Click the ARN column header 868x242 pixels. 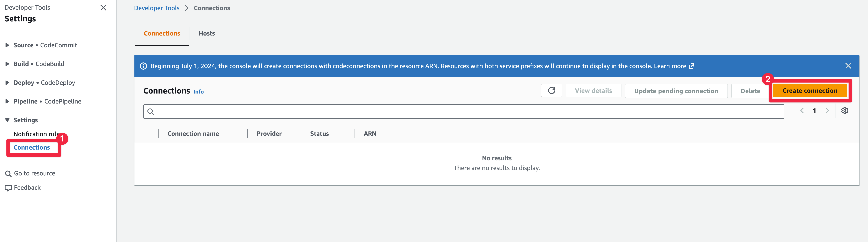pos(370,133)
